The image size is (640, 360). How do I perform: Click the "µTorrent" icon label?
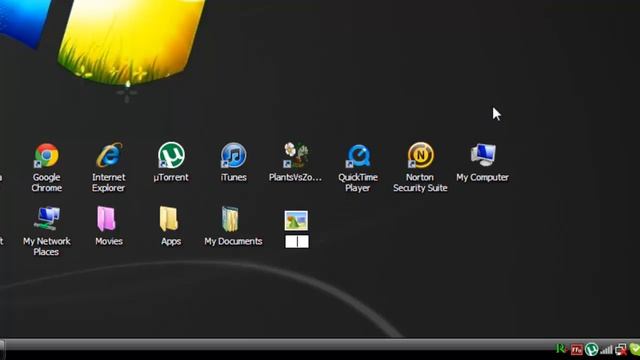[171, 178]
